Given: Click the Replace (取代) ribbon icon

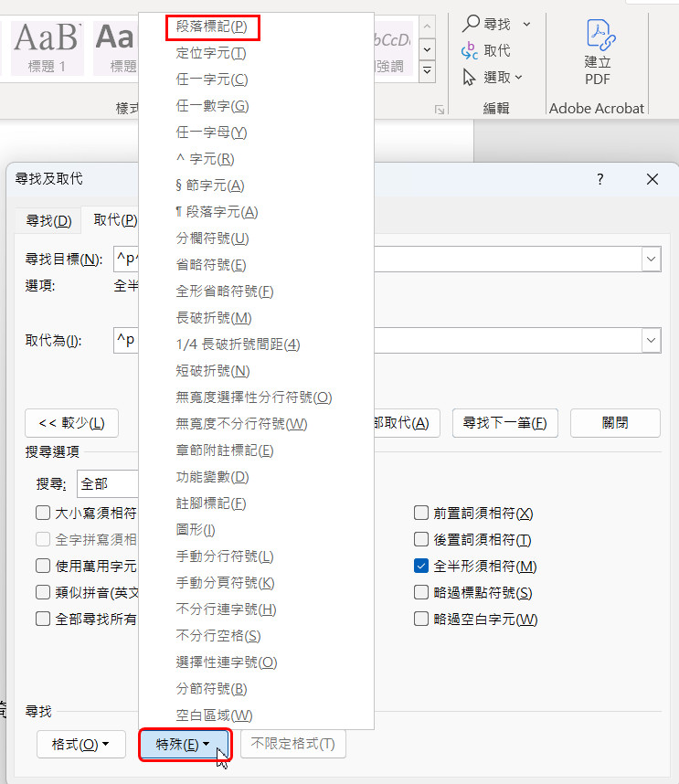Looking at the screenshot, I should tap(472, 50).
